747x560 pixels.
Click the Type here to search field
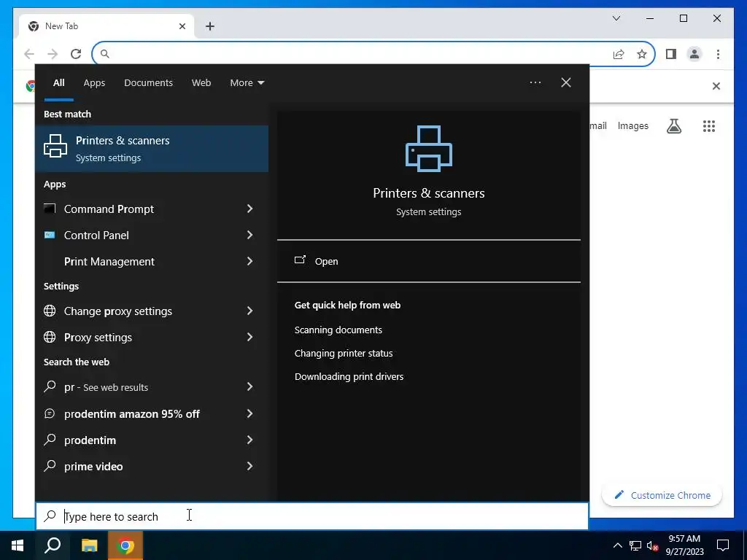point(312,516)
